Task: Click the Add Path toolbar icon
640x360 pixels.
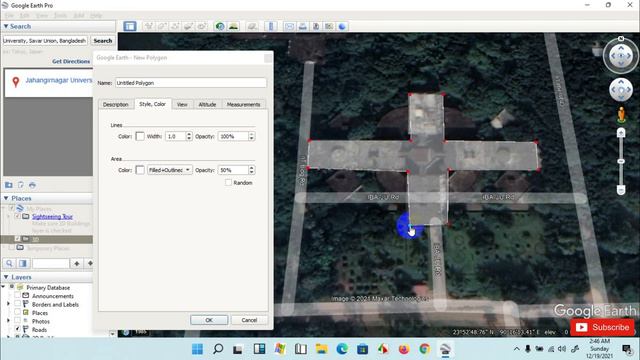Action: pos(176,26)
